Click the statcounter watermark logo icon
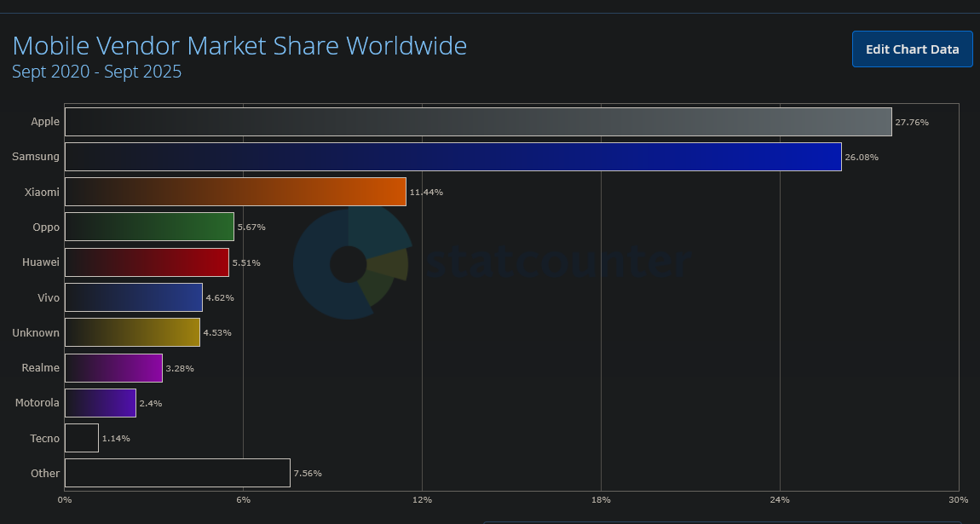980x524 pixels. [x=353, y=263]
